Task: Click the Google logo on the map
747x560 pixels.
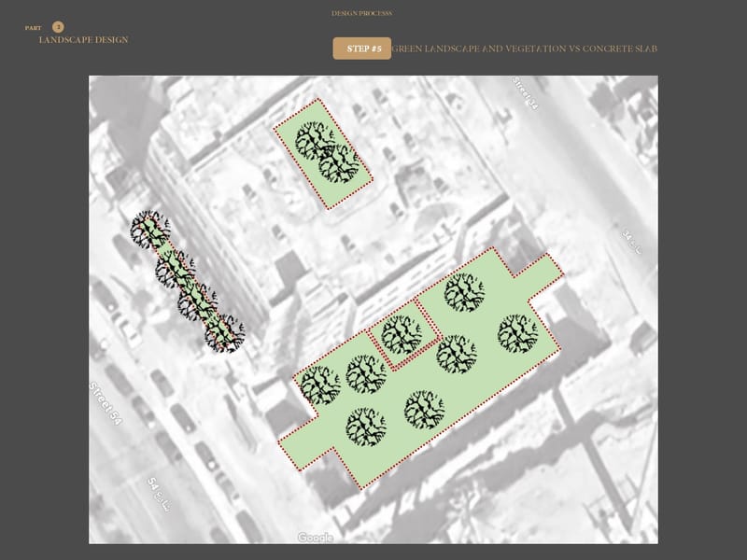Action: pyautogui.click(x=316, y=538)
